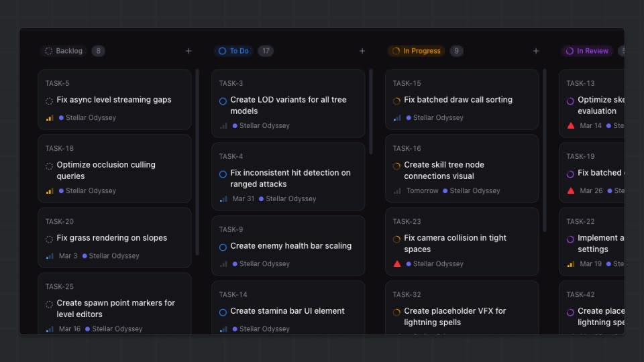Click priority bars icon on TASK-18
The width and height of the screenshot is (644, 362).
tap(50, 191)
